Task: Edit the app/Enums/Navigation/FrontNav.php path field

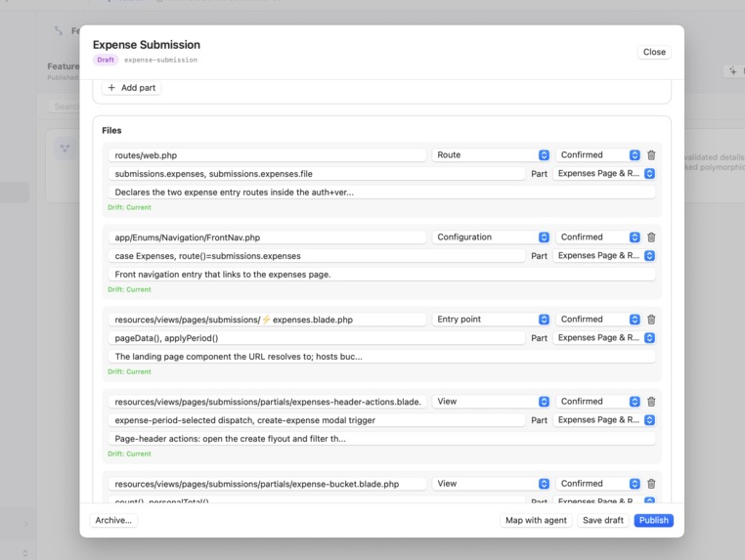Action: coord(267,237)
